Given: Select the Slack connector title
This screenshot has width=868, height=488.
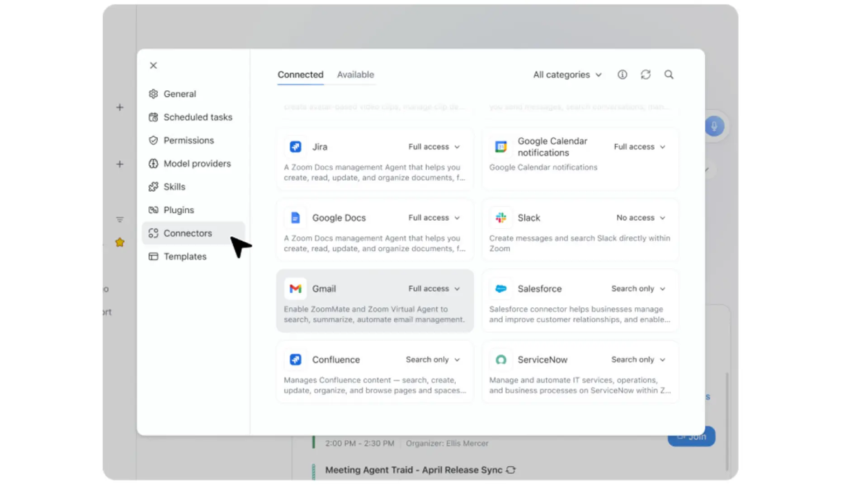Looking at the screenshot, I should tap(529, 218).
